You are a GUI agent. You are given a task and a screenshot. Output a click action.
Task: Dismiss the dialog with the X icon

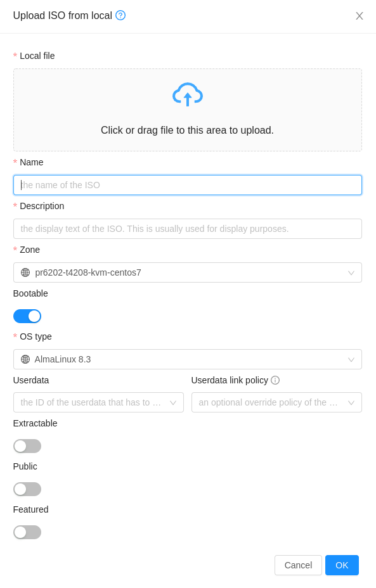[x=360, y=16]
